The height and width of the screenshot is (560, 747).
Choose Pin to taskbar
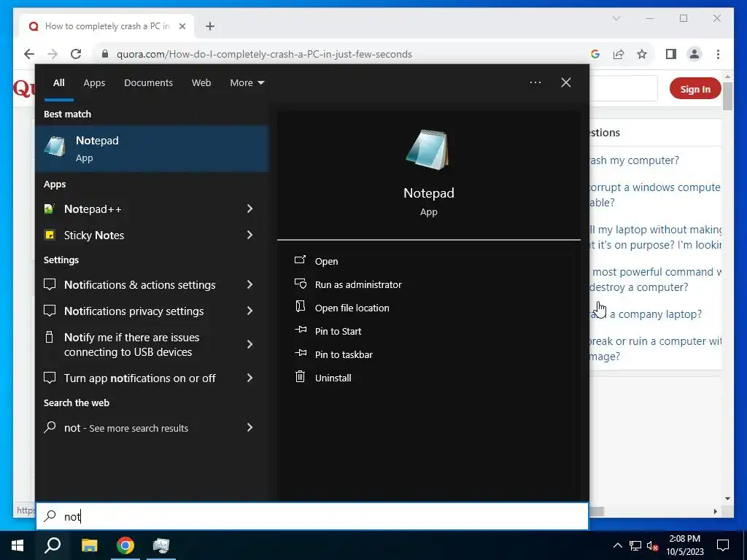tap(344, 355)
